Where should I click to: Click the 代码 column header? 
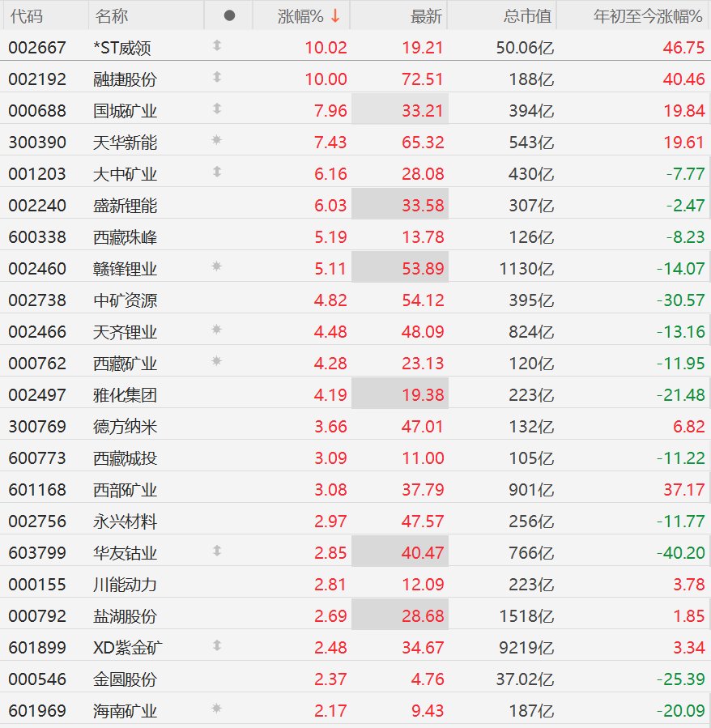pos(27,16)
